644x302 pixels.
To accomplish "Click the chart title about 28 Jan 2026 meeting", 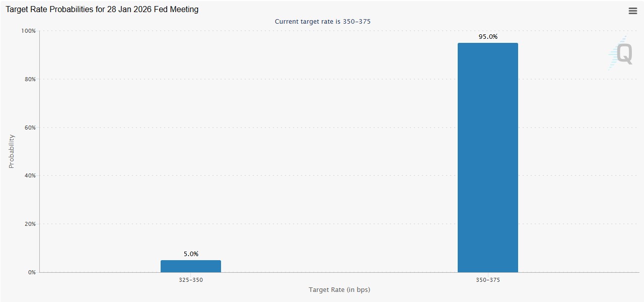I will pos(102,10).
